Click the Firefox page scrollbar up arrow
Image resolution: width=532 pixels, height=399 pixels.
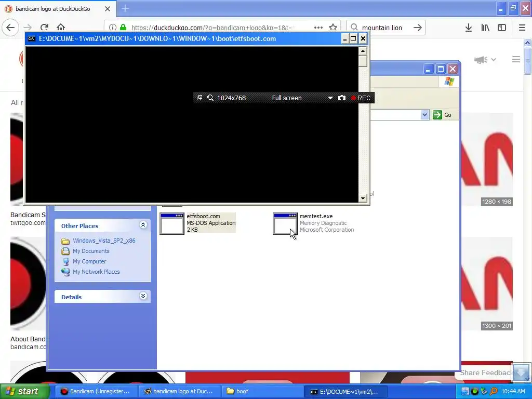(527, 43)
